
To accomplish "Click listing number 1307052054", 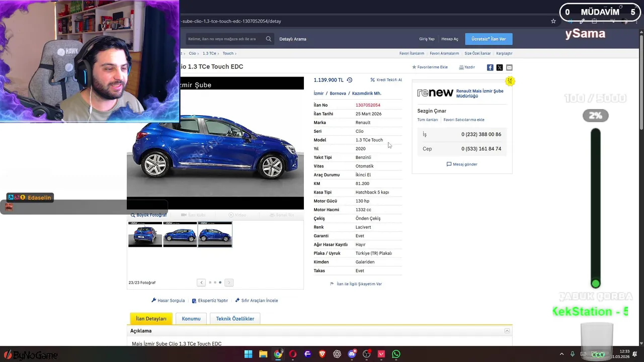I will coord(368,105).
